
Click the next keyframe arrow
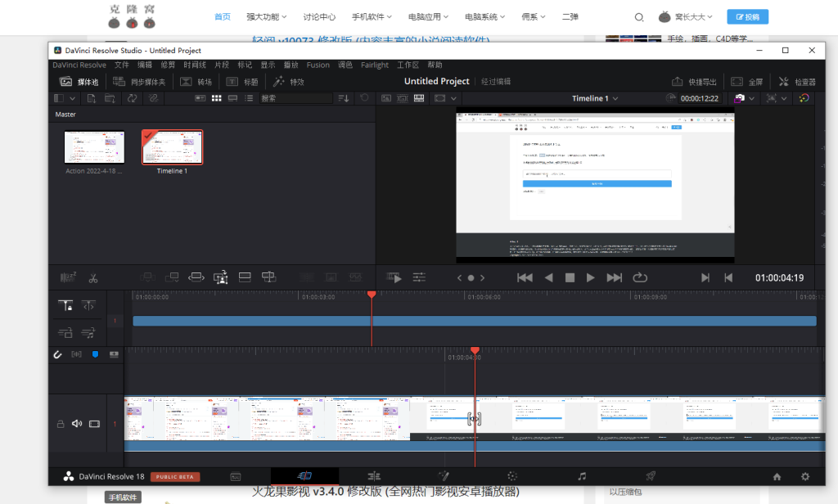(483, 278)
